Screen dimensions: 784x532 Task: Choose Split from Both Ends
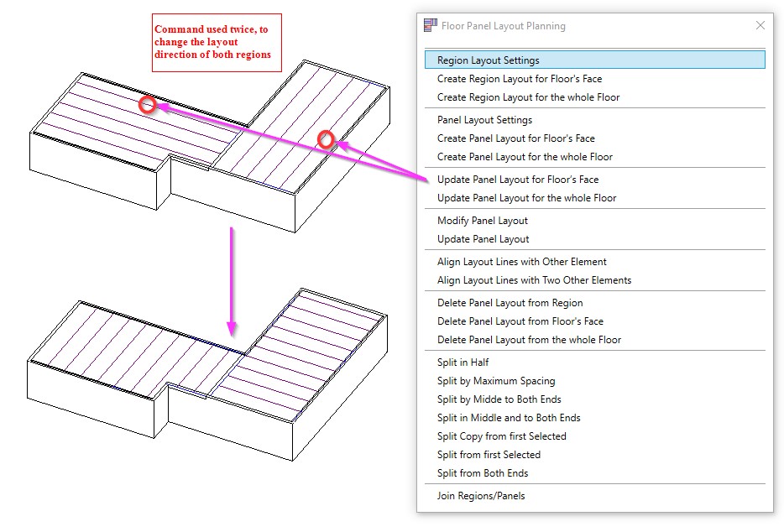(482, 473)
